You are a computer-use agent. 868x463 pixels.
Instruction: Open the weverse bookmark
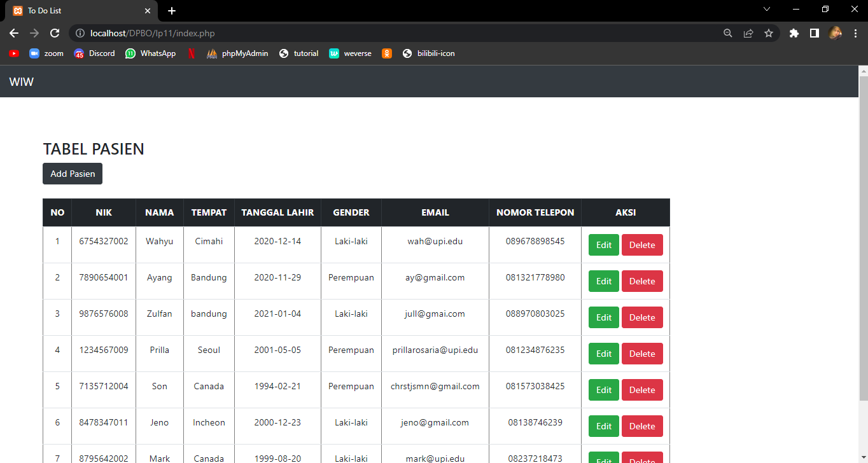click(349, 53)
